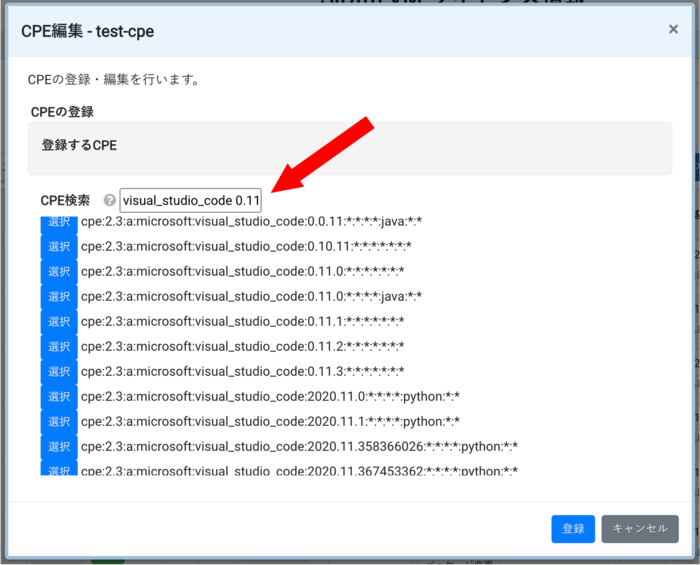The height and width of the screenshot is (565, 700).
Task: Click text visual_studio_code:2020.11.1 python
Action: click(x=271, y=421)
